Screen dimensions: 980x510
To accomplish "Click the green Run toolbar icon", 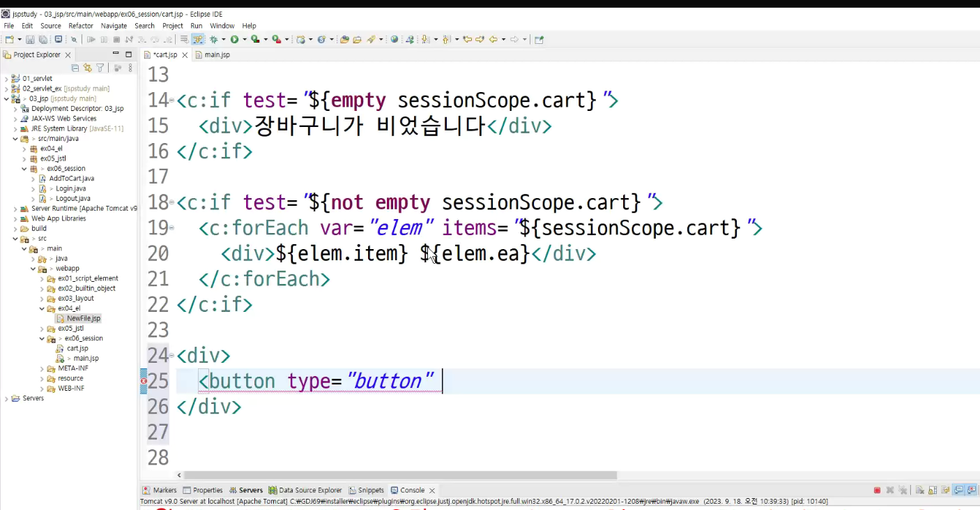I will tap(234, 40).
